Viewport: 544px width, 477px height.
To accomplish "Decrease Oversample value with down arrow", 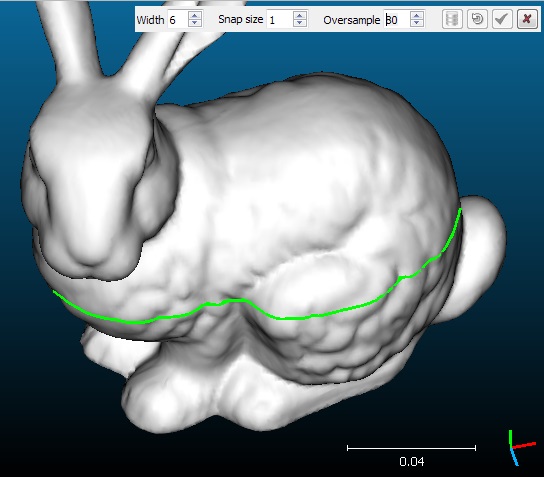I will [417, 23].
